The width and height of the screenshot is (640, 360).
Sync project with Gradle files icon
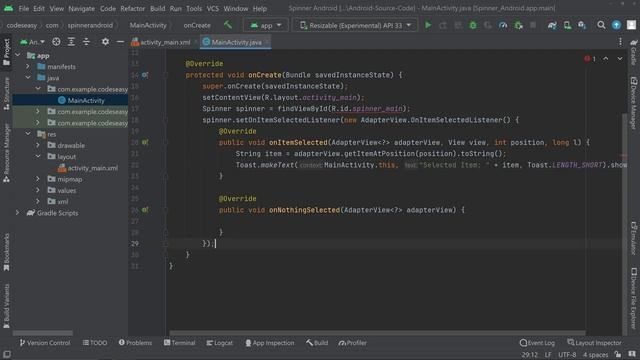[552, 25]
